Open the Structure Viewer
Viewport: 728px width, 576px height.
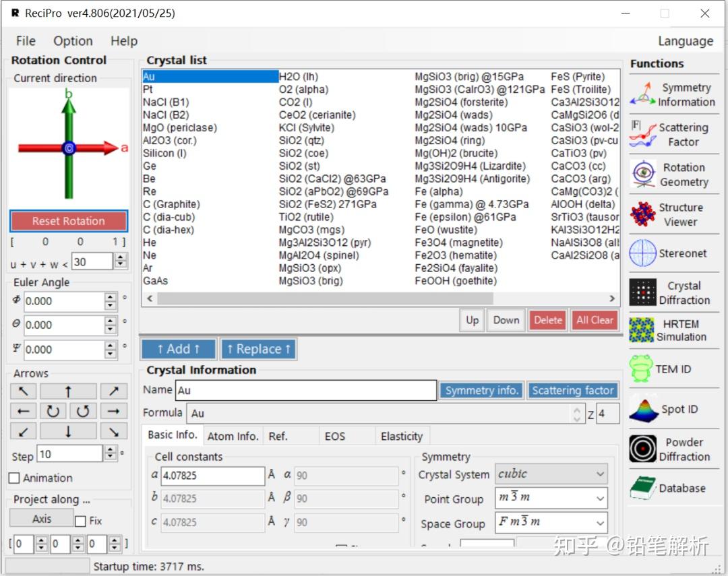pyautogui.click(x=673, y=214)
